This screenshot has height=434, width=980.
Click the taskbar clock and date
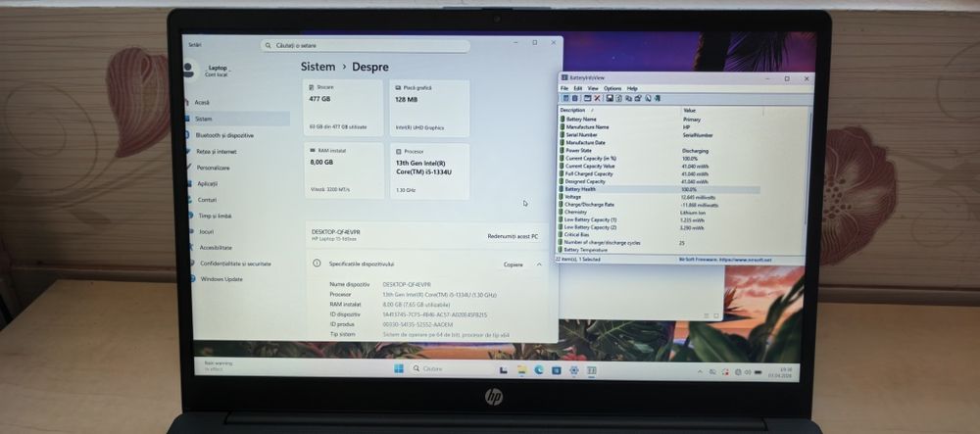click(781, 373)
